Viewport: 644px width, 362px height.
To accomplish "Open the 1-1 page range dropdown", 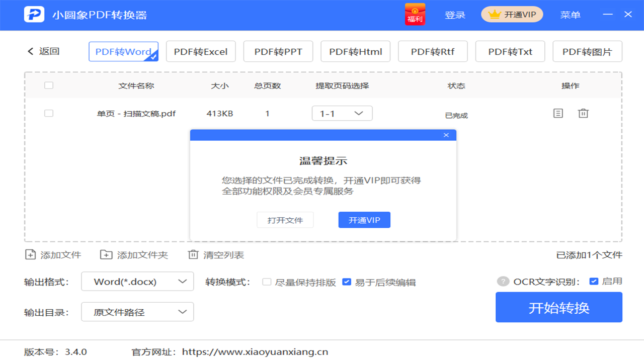I will (x=342, y=113).
